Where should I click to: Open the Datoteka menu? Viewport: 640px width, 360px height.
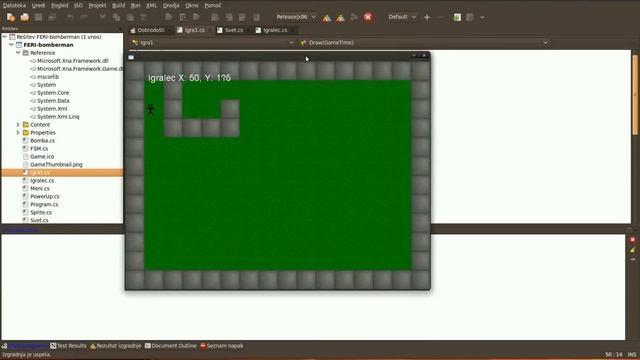tap(14, 5)
